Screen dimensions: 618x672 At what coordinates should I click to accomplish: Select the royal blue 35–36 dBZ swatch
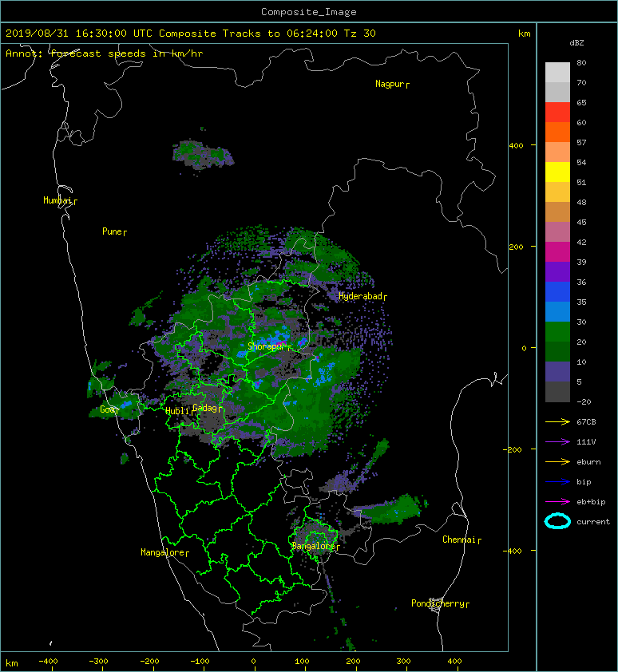[557, 292]
